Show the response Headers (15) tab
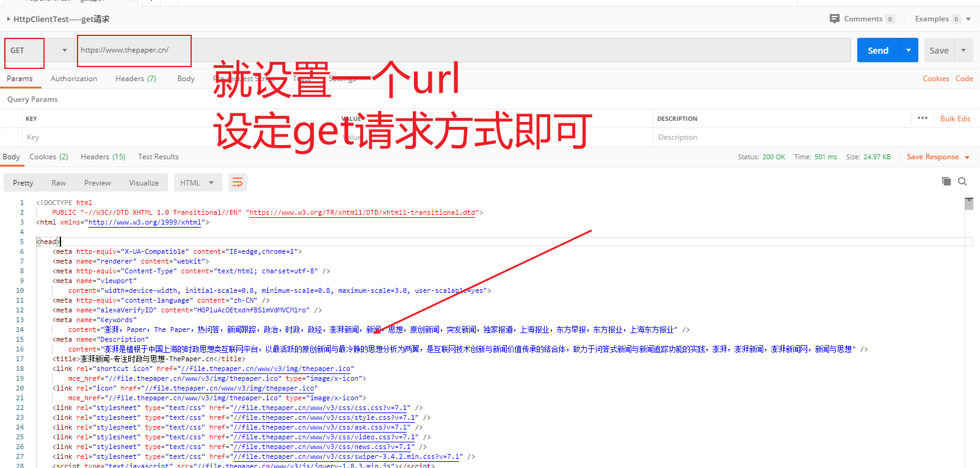Image resolution: width=980 pixels, height=468 pixels. pyautogui.click(x=103, y=157)
